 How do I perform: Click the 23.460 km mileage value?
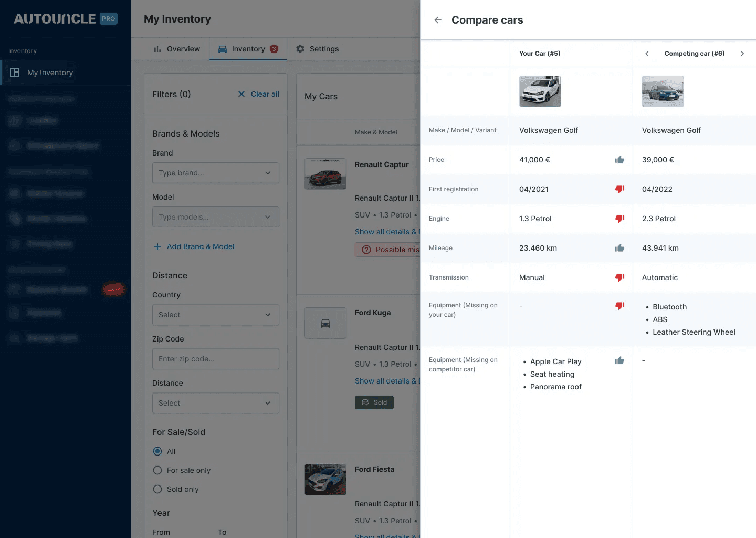click(x=538, y=248)
